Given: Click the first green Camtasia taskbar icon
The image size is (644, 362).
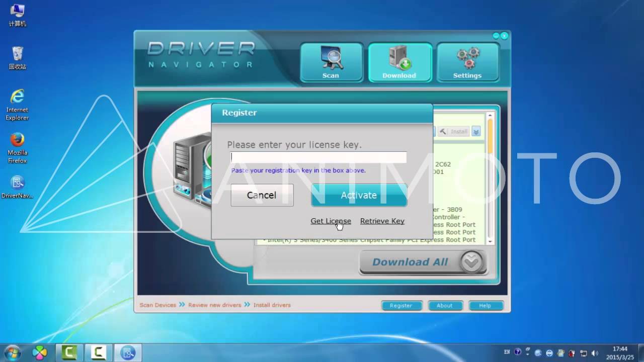Looking at the screenshot, I should 69,353.
